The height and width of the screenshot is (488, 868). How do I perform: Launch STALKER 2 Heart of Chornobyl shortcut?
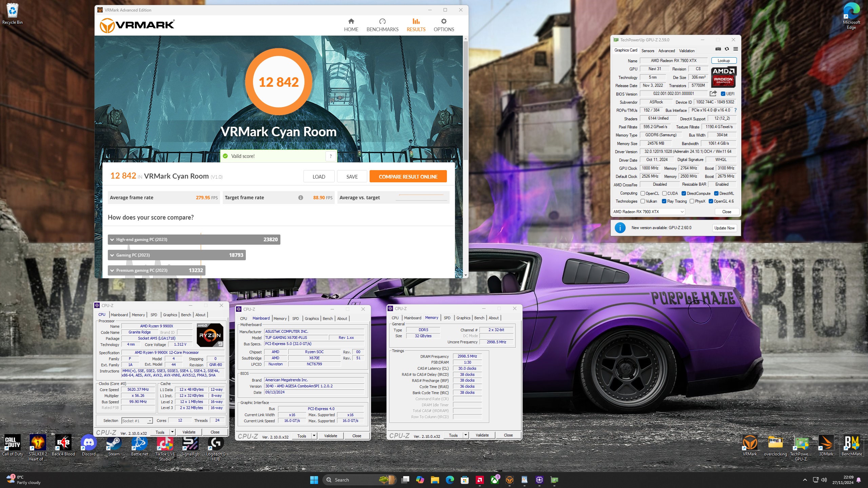coord(38,448)
